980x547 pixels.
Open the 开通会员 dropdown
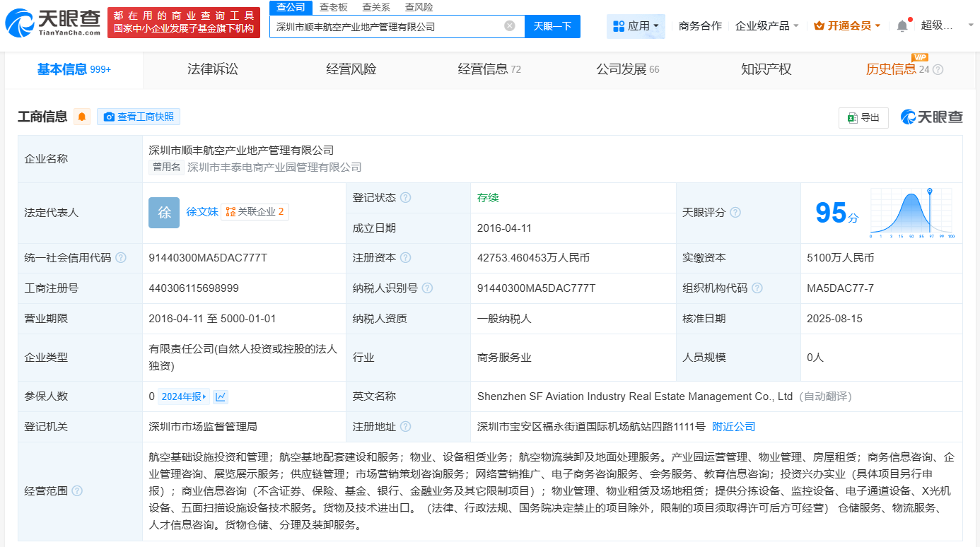846,25
